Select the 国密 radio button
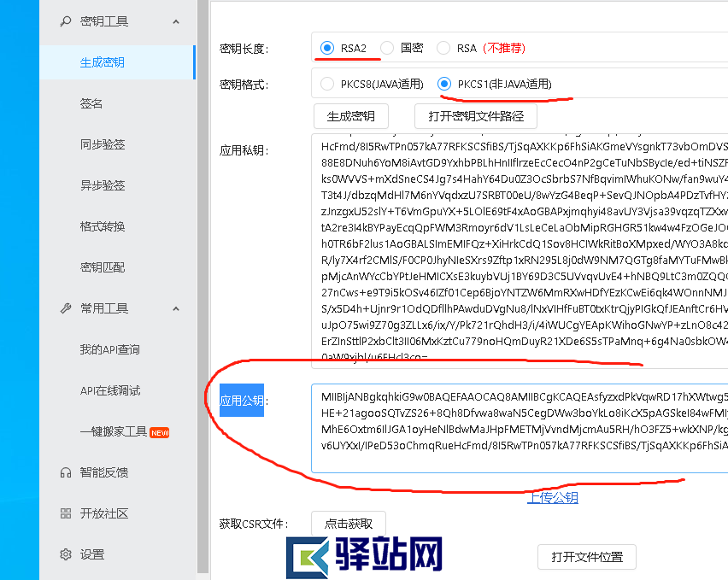Image resolution: width=728 pixels, height=580 pixels. 386,48
